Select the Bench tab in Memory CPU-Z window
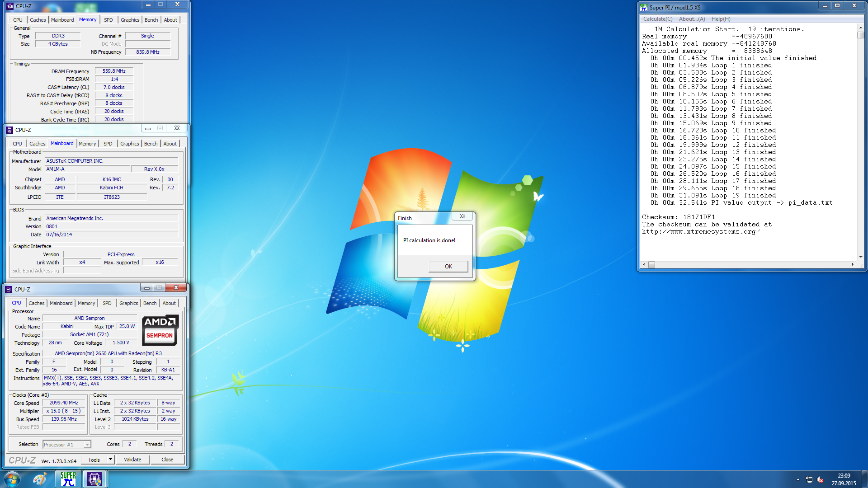 [151, 20]
